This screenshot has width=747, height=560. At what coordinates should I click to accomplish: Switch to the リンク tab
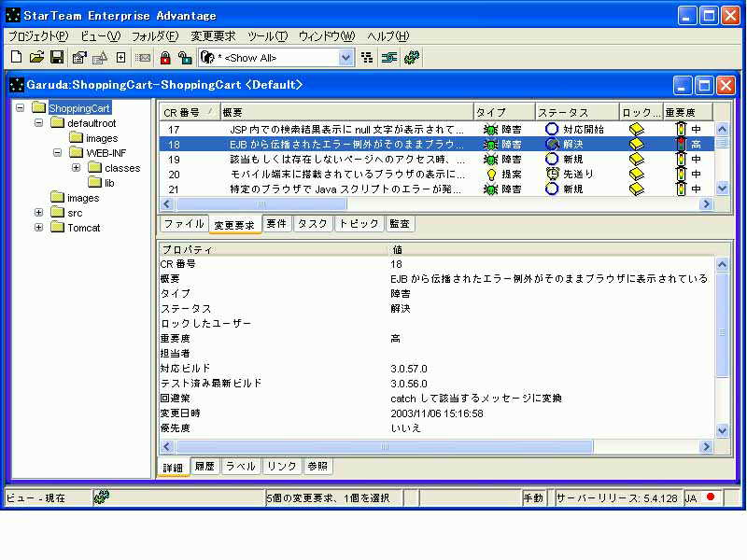pos(282,466)
